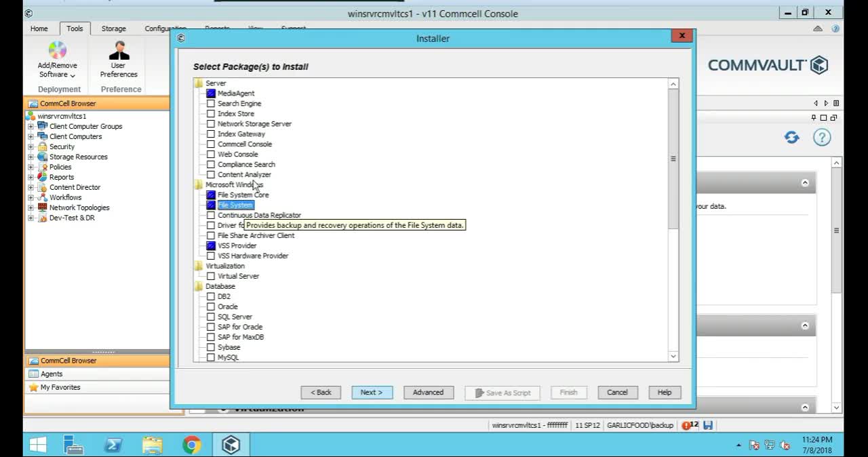868x457 pixels.
Task: Select Content Analyzer package label
Action: 244,175
